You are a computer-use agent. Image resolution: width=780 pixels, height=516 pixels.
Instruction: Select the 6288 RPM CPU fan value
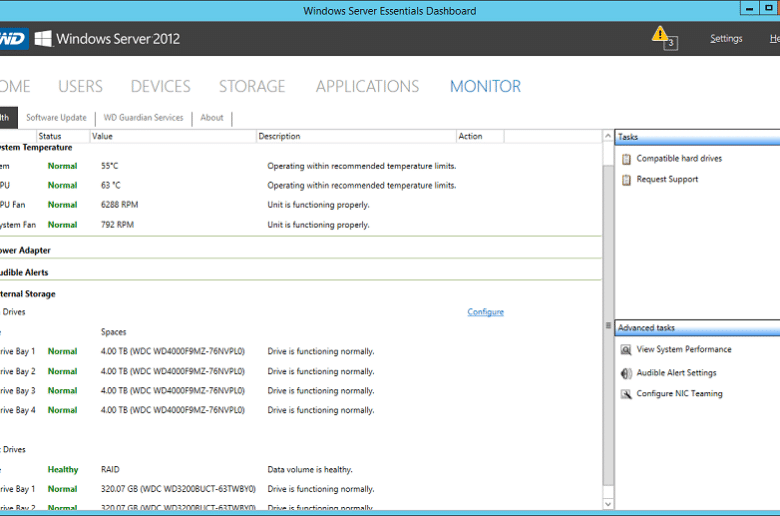pos(119,205)
